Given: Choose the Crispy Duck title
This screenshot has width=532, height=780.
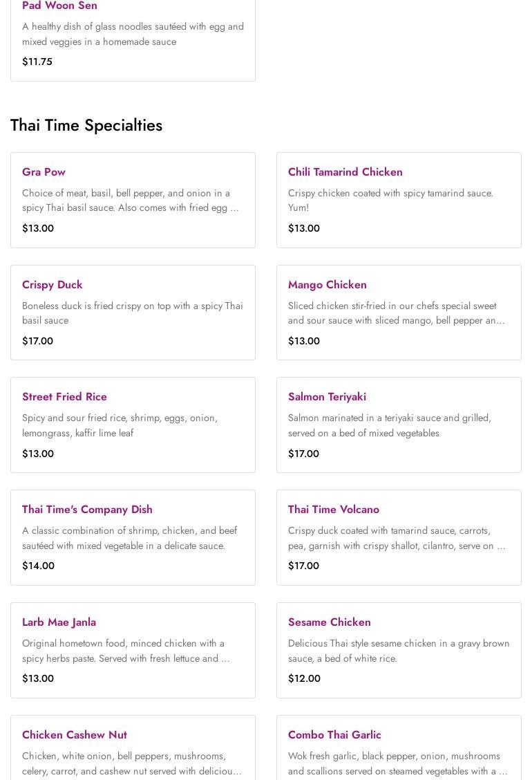Looking at the screenshot, I should [52, 284].
